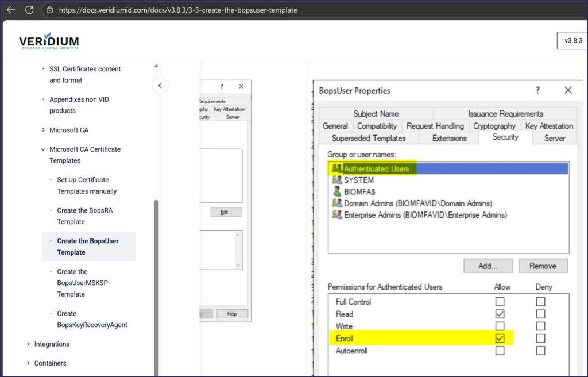
Task: Click the browser back arrow
Action: (10, 10)
